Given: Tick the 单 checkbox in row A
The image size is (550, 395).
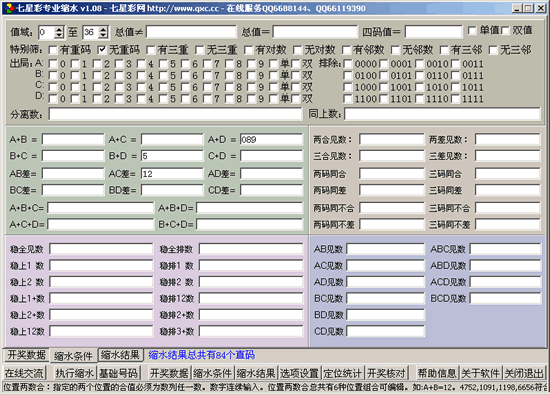Looking at the screenshot, I should pyautogui.click(x=274, y=64).
